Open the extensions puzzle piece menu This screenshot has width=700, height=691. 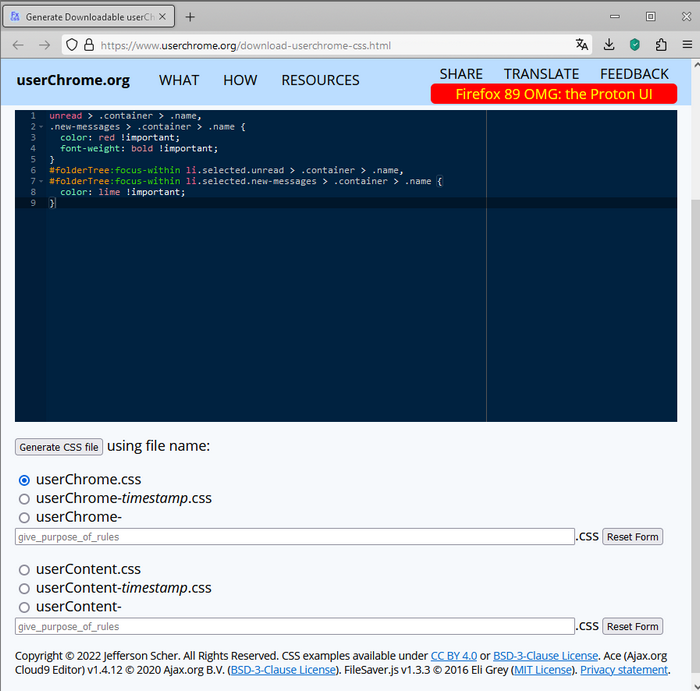click(661, 45)
